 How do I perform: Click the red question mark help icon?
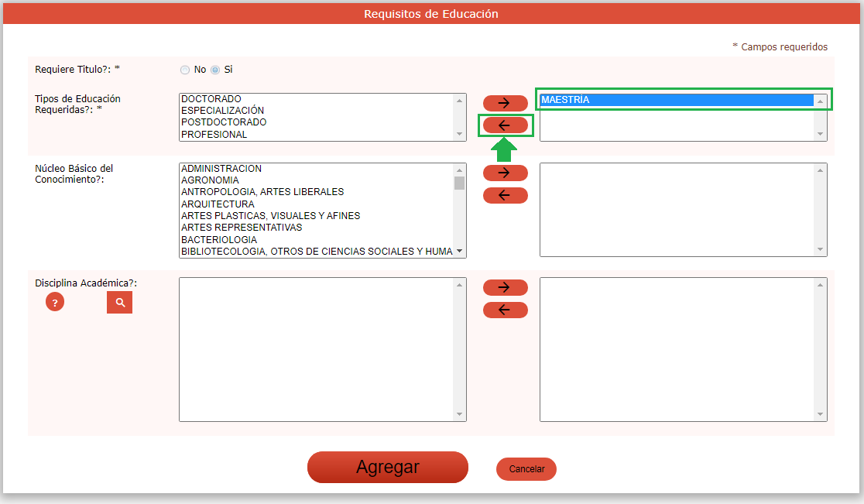coord(55,302)
